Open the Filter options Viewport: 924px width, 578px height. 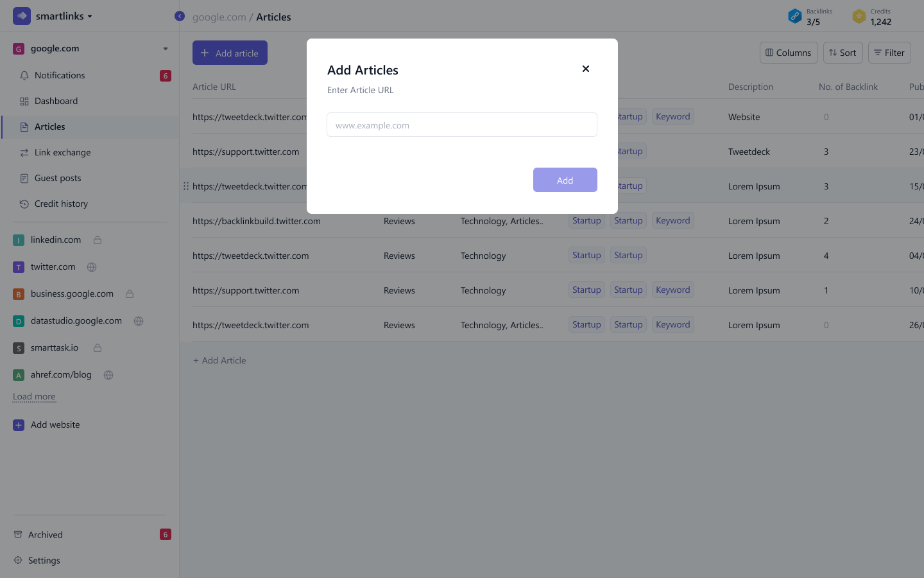(x=889, y=53)
